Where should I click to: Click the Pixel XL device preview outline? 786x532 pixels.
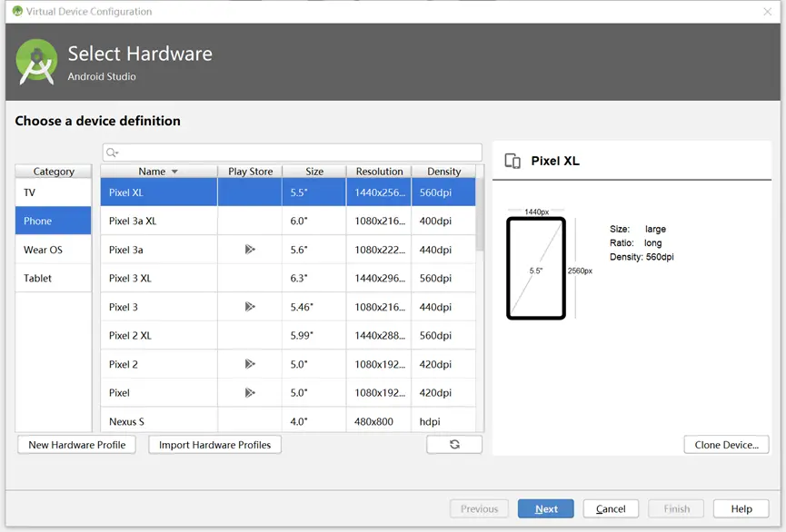pos(536,268)
